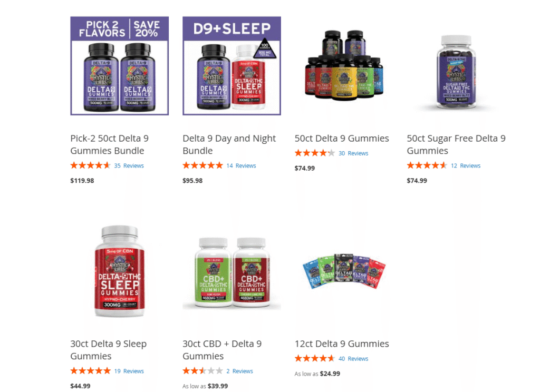This screenshot has width=540, height=392.
Task: Open 50ct Sugar Free Delta 9 Gummies title
Action: pyautogui.click(x=456, y=144)
